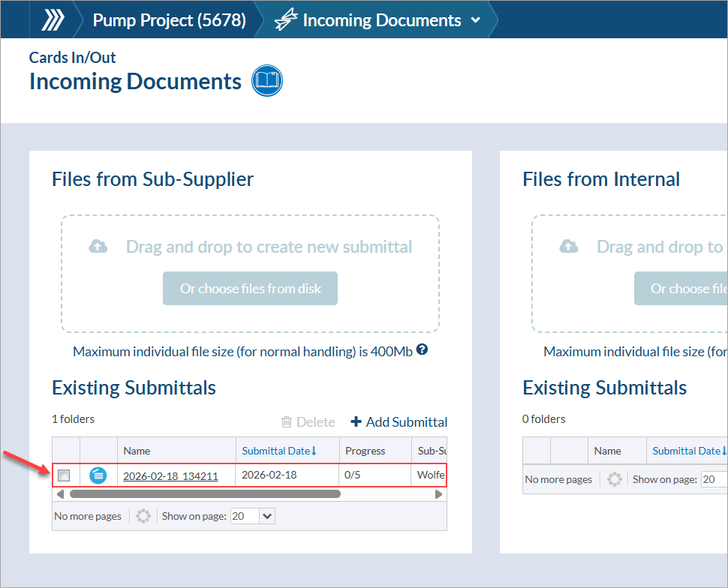Open the 2026-02-18_134211 submittal link
This screenshot has height=588, width=728.
170,476
